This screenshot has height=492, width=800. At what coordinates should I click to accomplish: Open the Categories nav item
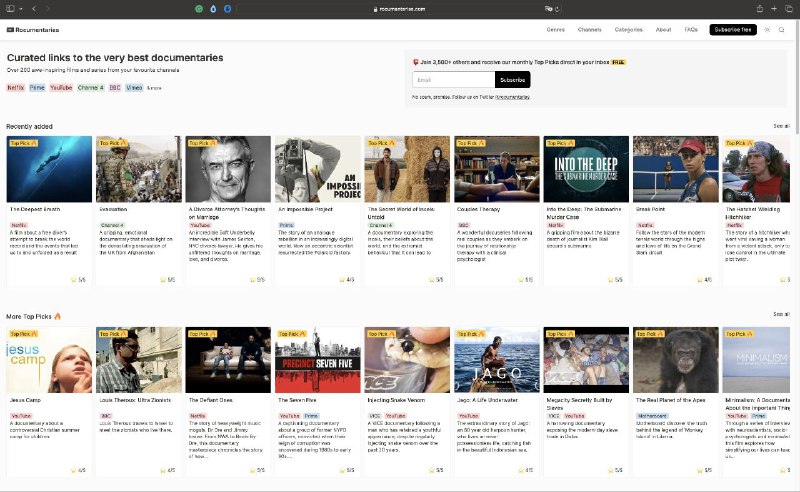click(629, 30)
